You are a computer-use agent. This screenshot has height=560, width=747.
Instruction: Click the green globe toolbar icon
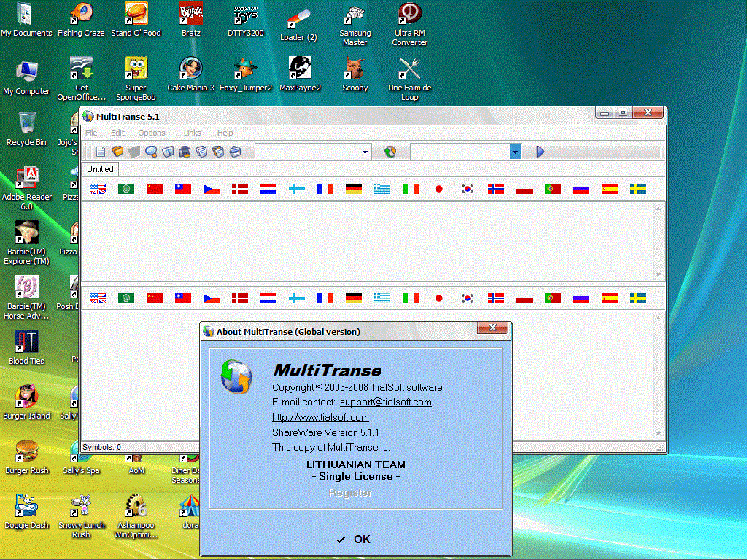coord(391,151)
